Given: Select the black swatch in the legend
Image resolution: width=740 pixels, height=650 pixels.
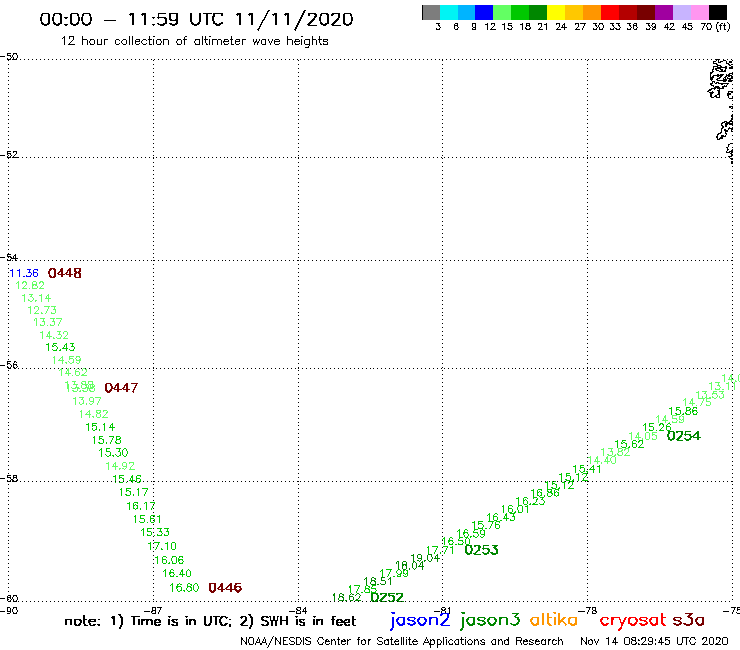Looking at the screenshot, I should coord(718,12).
